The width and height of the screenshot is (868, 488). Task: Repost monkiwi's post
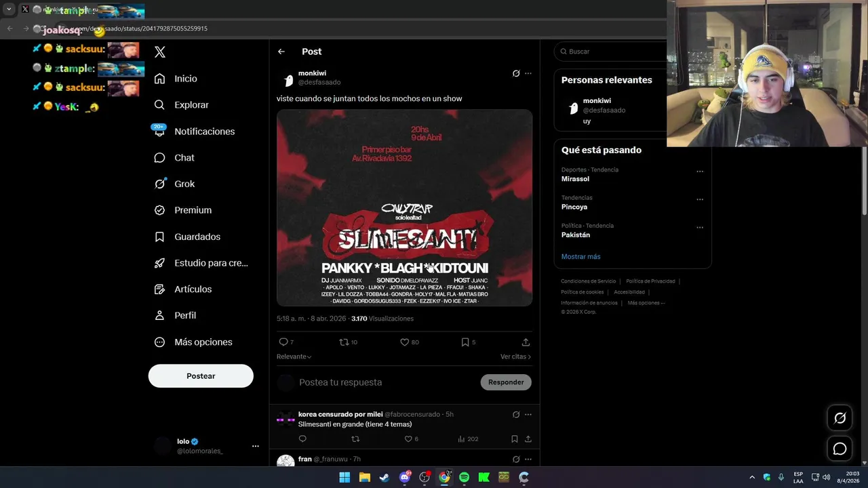pyautogui.click(x=348, y=342)
